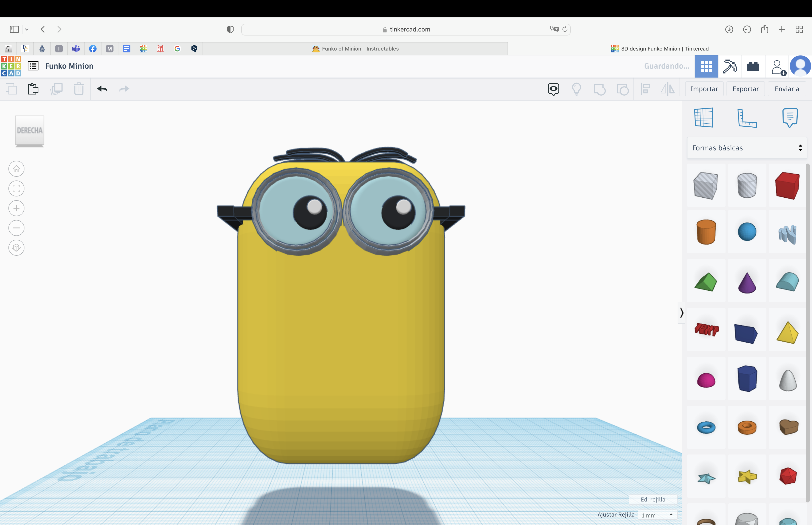Screen dimensions: 812x525
Task: Pick the blue sphere shape
Action: 747,232
